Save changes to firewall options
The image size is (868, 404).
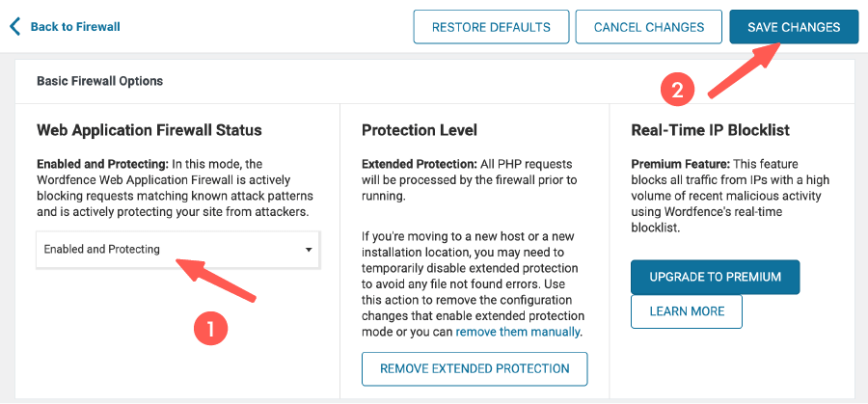[793, 27]
